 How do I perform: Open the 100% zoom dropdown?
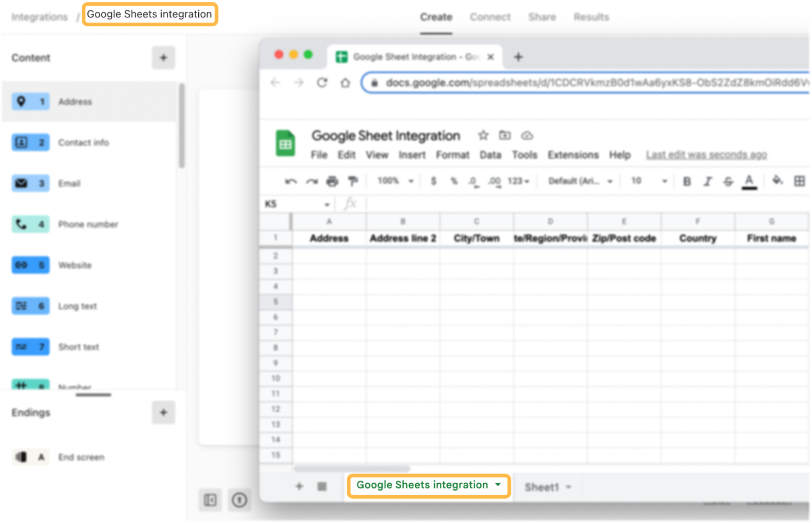(x=396, y=181)
